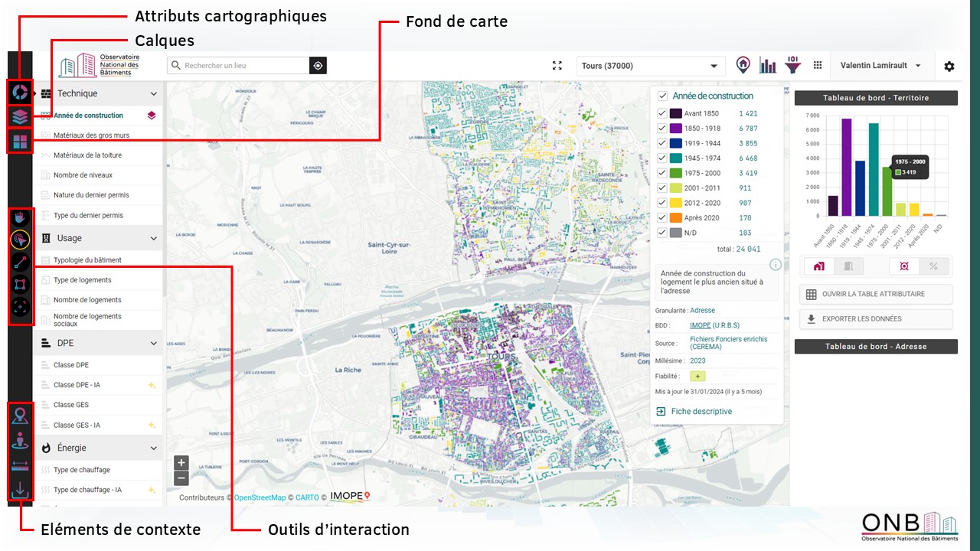Collapse the Technique section
The image size is (980, 551).
[x=153, y=94]
